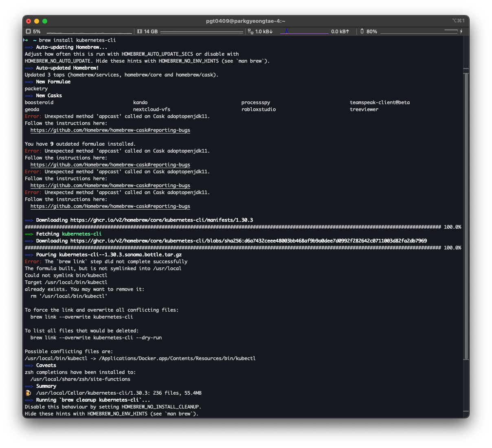492x448 pixels.
Task: Close the terminal with the red button
Action: tap(29, 21)
